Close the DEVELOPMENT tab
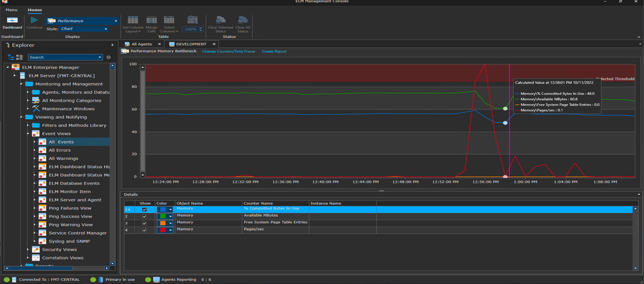The width and height of the screenshot is (644, 284). [x=214, y=44]
